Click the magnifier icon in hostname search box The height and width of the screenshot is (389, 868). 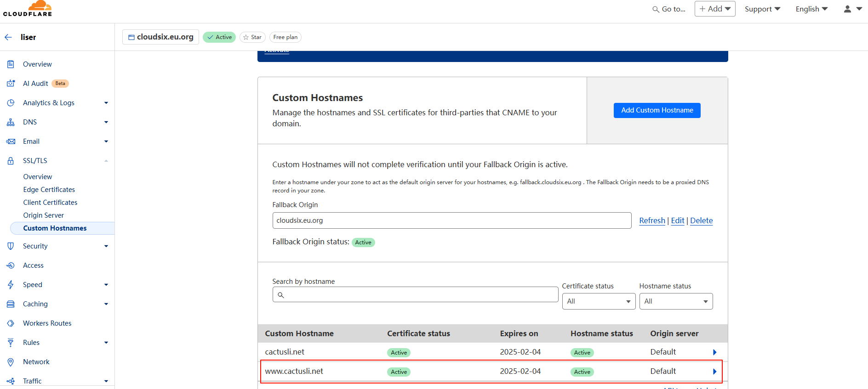click(281, 295)
